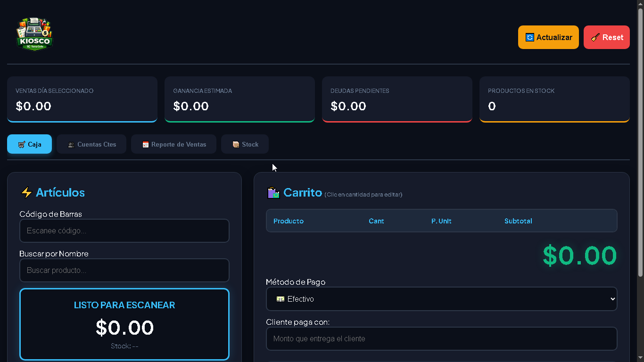Click the refresh icon in Actualizar
Screen dimensions: 644x362
click(530, 37)
